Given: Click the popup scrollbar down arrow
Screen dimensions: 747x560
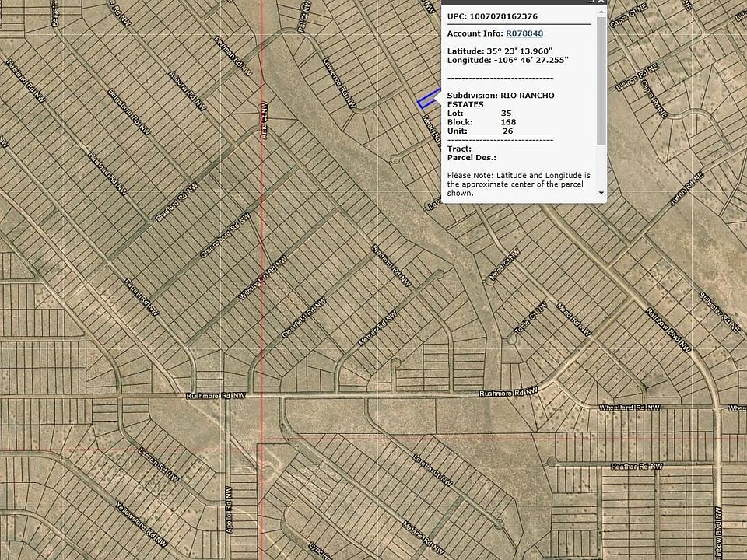Looking at the screenshot, I should point(601,192).
